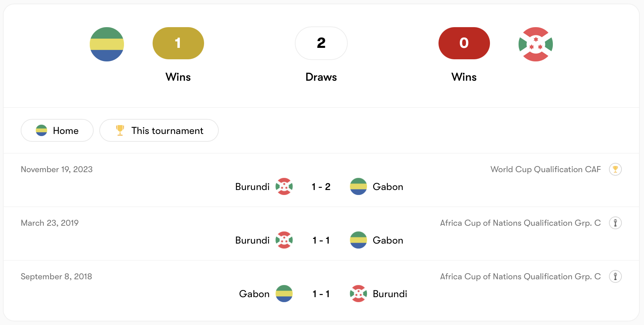Screen dimensions: 644x325
Task: Click Gabon team name in 2018 match
Action: pos(254,294)
